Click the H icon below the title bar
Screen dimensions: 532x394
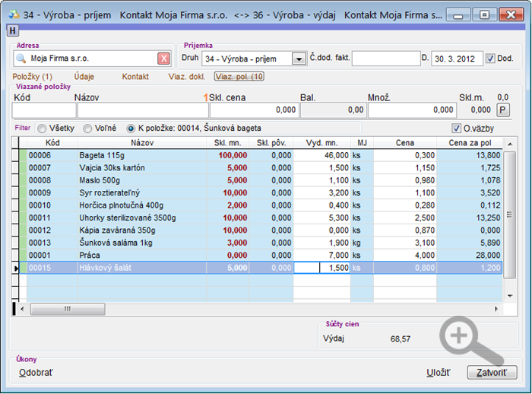(12, 30)
